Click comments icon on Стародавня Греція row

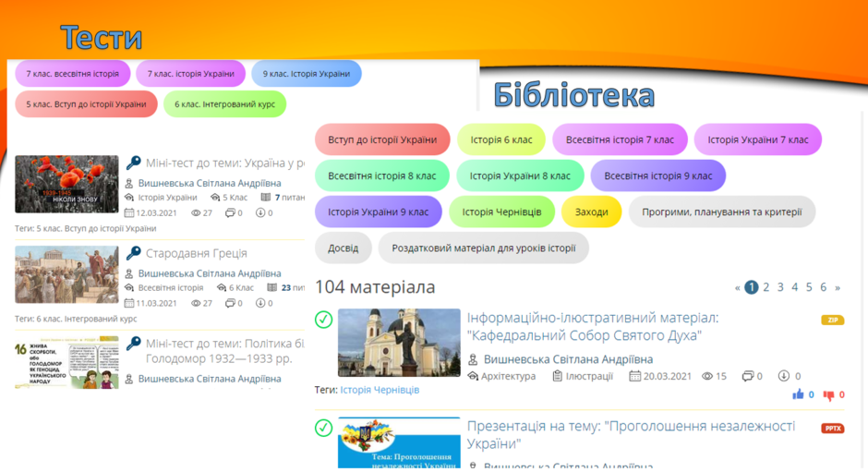point(230,303)
